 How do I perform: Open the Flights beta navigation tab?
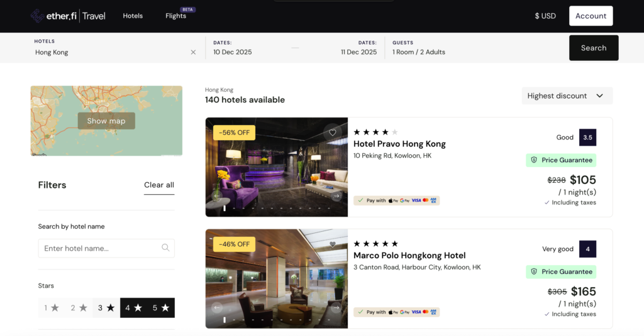[x=176, y=16]
